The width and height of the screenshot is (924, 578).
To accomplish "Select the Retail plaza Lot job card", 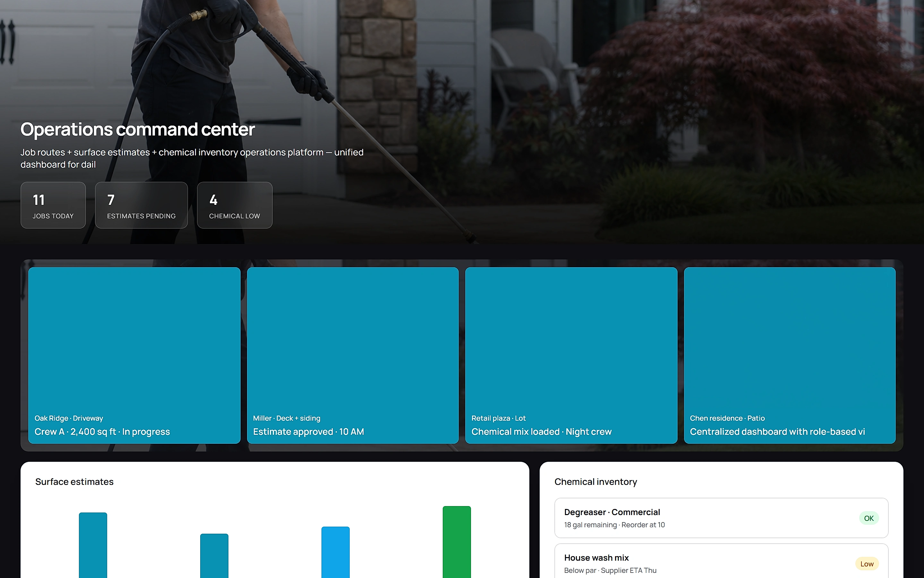I will click(x=571, y=355).
